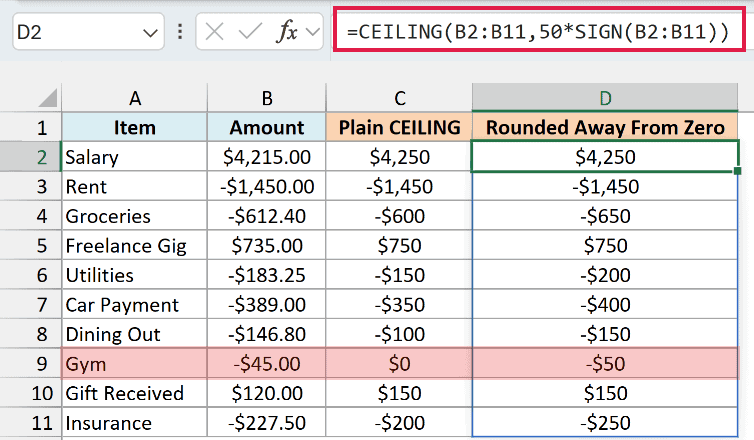The image size is (754, 440).
Task: Select the Groceries cell
Action: click(x=135, y=216)
